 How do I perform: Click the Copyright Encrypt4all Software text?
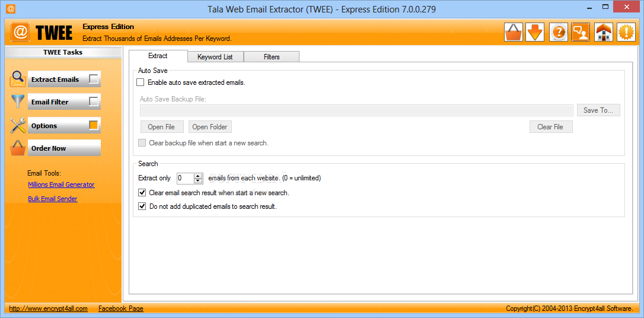click(x=570, y=308)
